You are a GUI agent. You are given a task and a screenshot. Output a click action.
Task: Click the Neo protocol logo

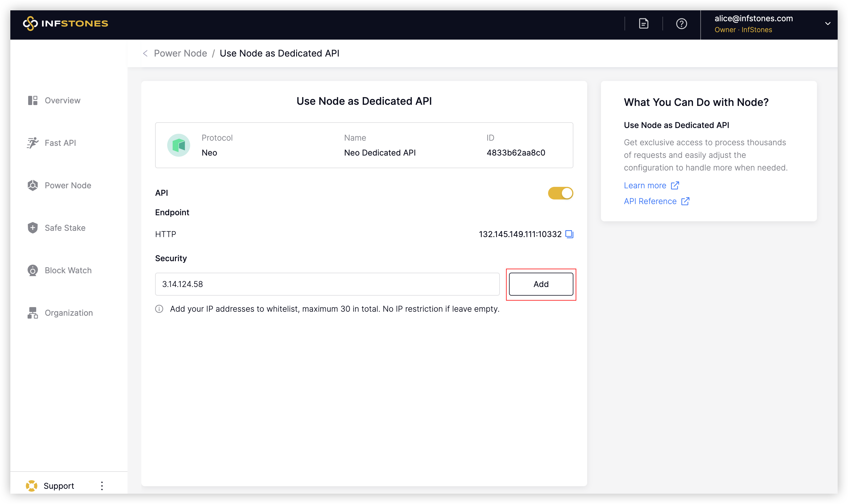[178, 145]
